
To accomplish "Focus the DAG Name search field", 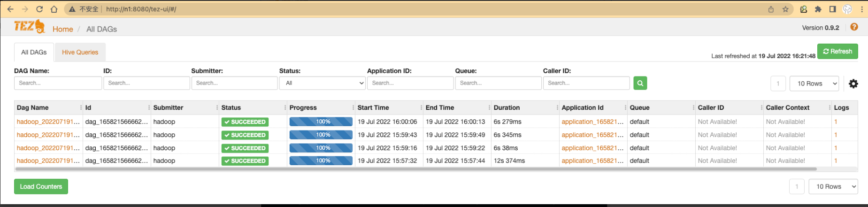I will pyautogui.click(x=58, y=83).
